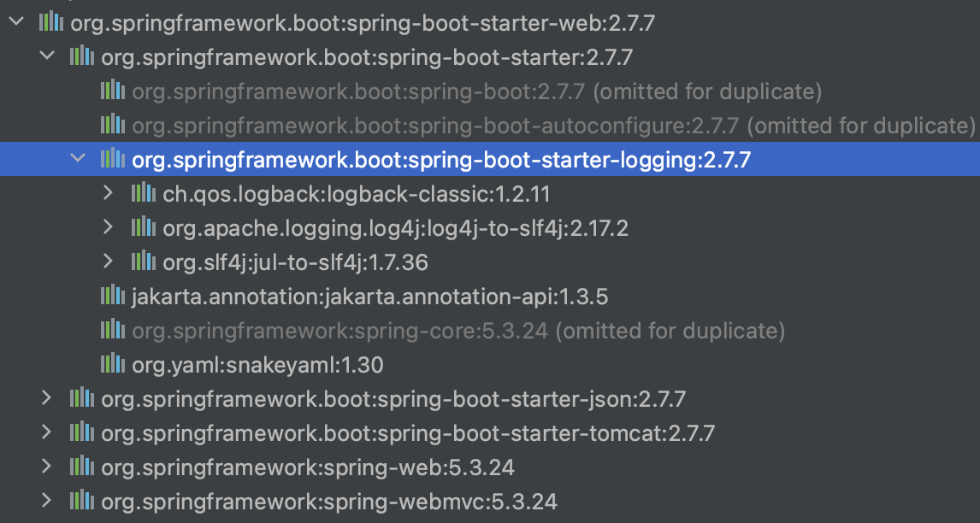
Task: Expand the log4j-to-slf4j:2.17.2 dependency
Action: coord(109,228)
